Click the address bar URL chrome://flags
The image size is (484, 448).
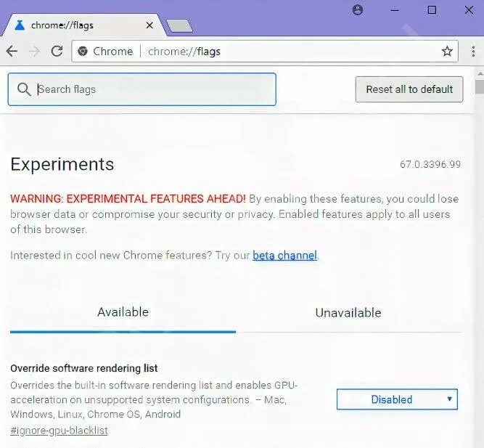point(184,52)
